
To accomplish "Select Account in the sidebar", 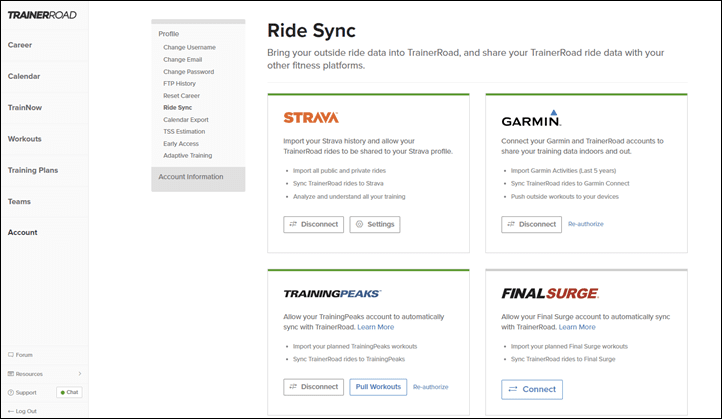I will click(x=23, y=233).
